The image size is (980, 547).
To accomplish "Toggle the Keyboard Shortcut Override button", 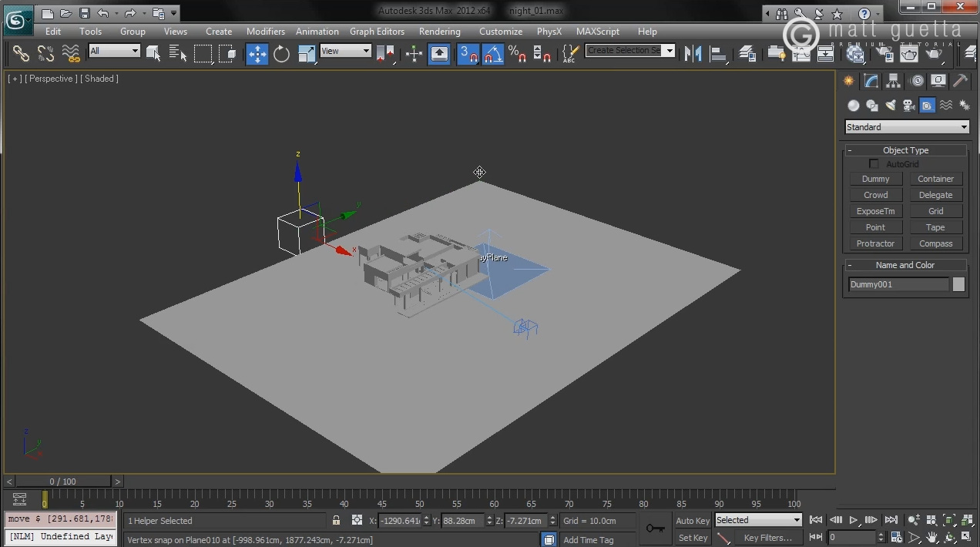I will pos(439,53).
